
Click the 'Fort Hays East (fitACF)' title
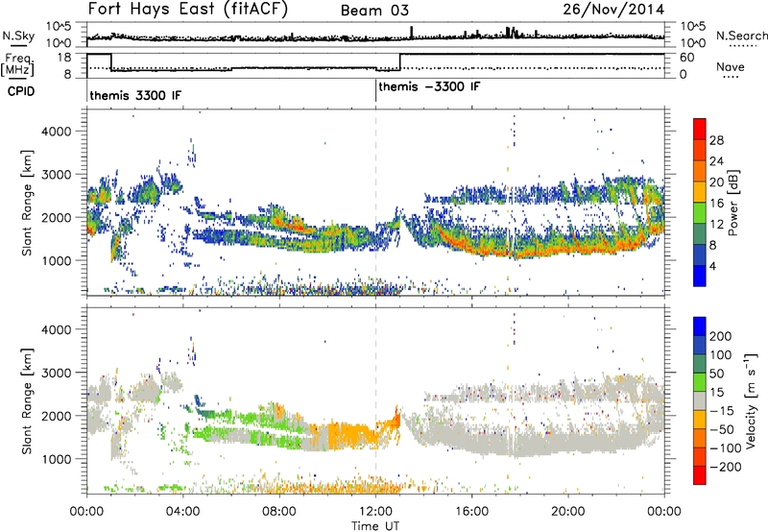(x=187, y=9)
